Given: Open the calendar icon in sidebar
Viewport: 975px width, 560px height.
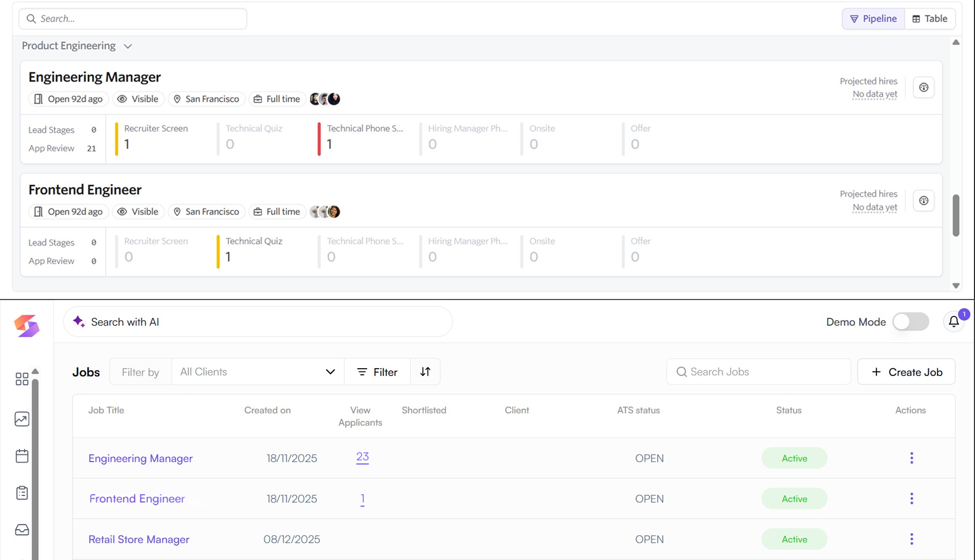Looking at the screenshot, I should 22,456.
